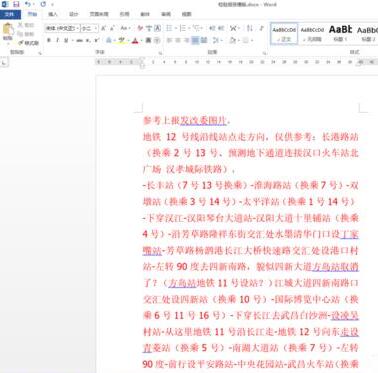
Task: Align text right
Action: pos(186,41)
